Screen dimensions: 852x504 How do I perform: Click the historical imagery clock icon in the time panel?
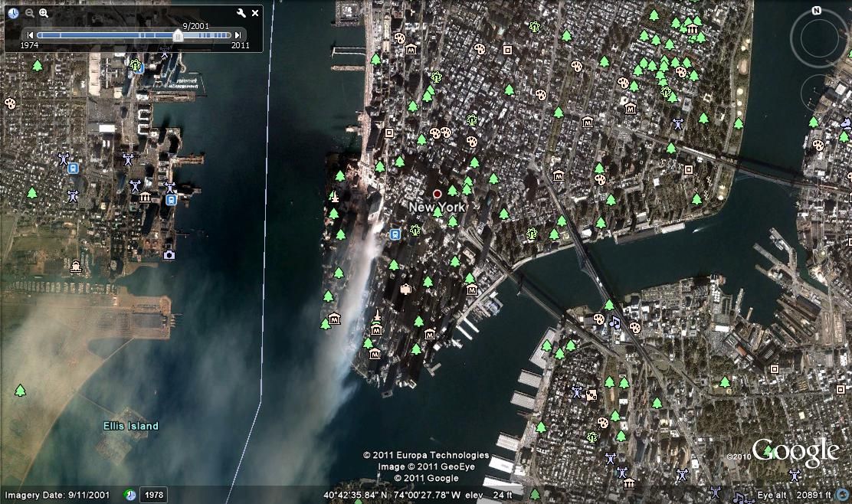(13, 13)
